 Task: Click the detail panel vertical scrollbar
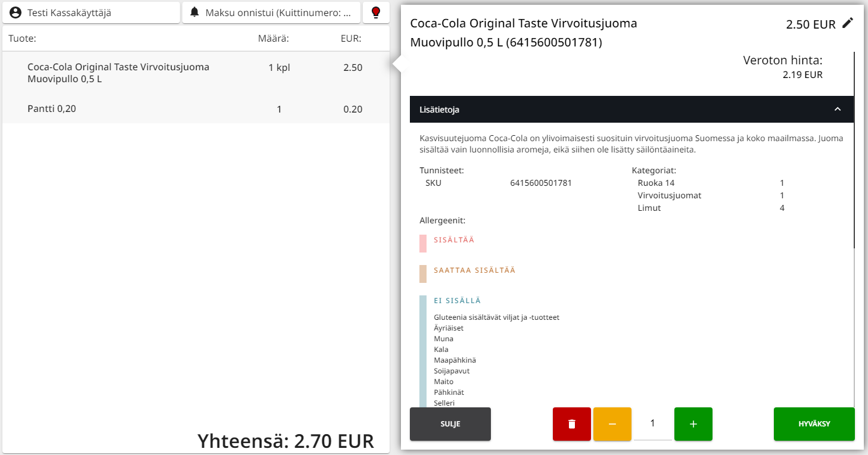pyautogui.click(x=855, y=149)
